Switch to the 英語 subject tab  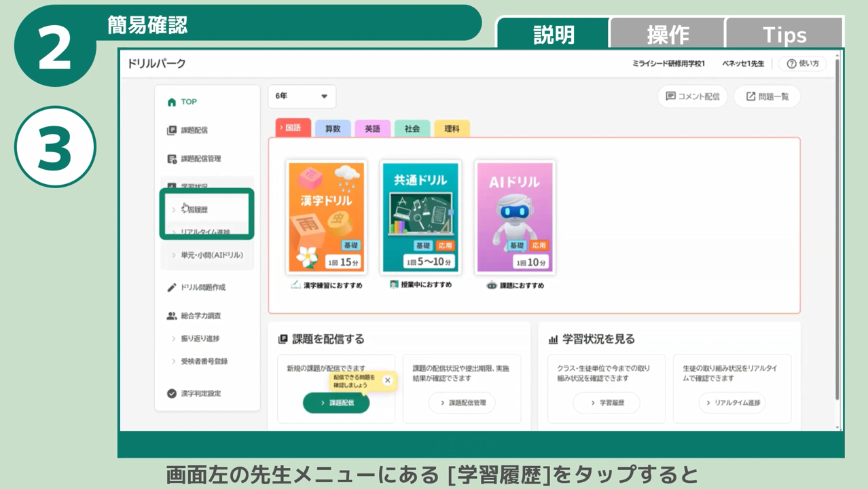click(372, 128)
